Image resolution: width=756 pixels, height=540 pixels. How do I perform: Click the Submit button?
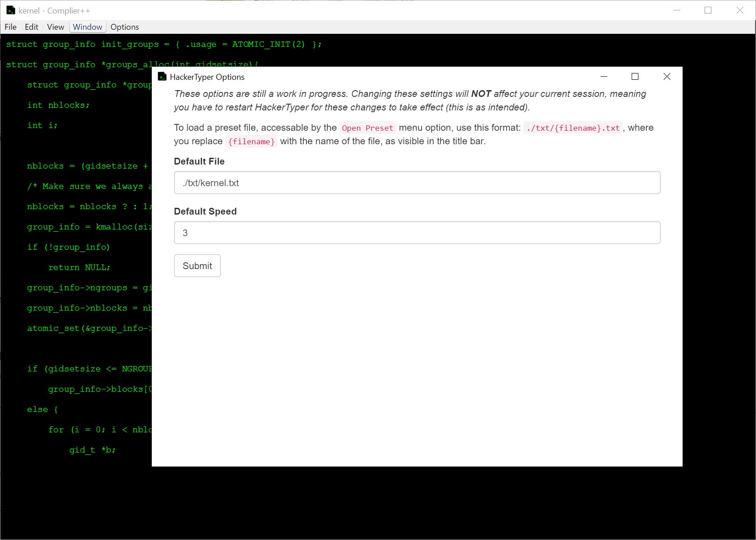click(197, 265)
